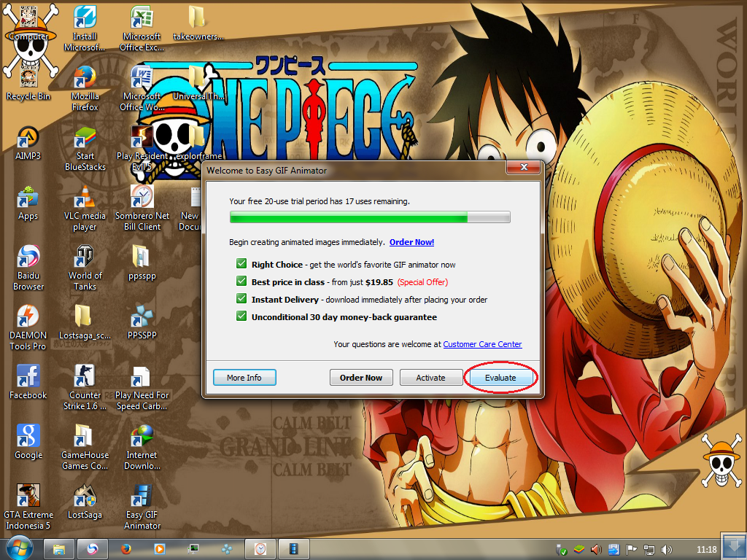Open the media player taskbar icon
The height and width of the screenshot is (560, 747).
point(160,550)
